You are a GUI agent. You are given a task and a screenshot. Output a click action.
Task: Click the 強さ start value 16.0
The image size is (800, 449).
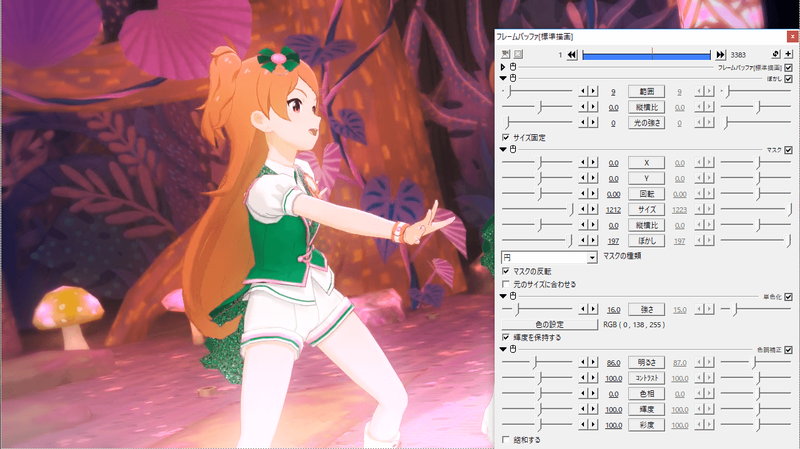613,310
